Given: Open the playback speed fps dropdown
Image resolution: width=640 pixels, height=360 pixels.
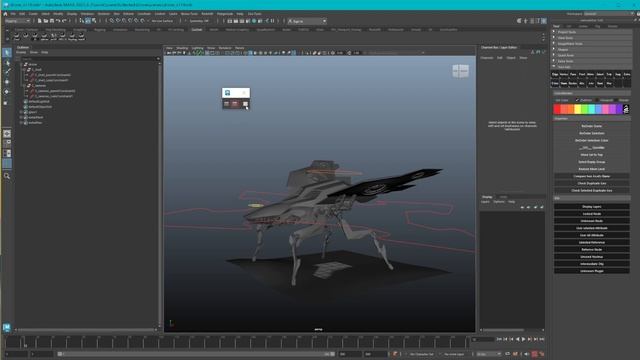Looking at the screenshot, I should point(488,354).
